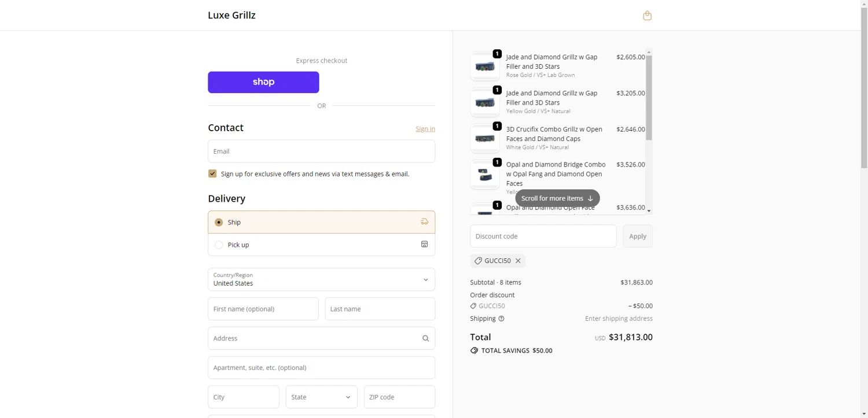Click the order discount GUCCI50 tag icon

tap(473, 306)
